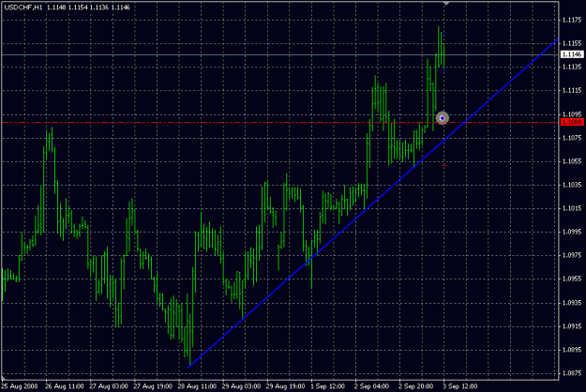Click the 1.0875 price scale label

pos(572,373)
